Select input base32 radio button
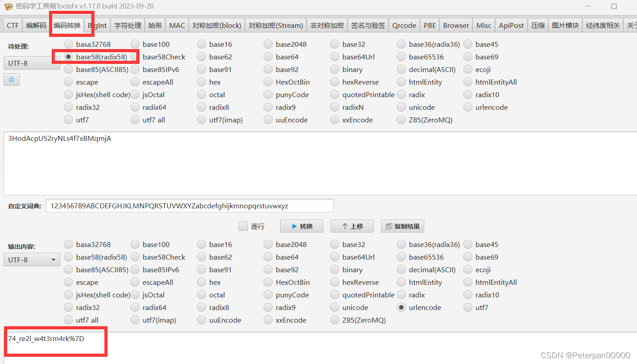Screen dimensions: 637x364 coord(335,44)
